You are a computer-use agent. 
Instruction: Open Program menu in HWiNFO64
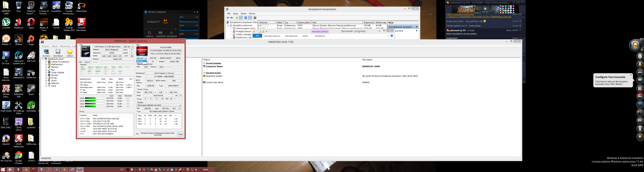pos(46,46)
